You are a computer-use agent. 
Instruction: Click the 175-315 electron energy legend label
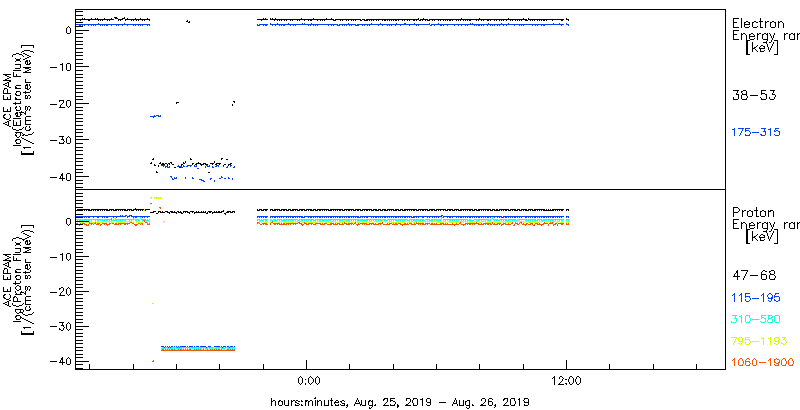(x=756, y=133)
